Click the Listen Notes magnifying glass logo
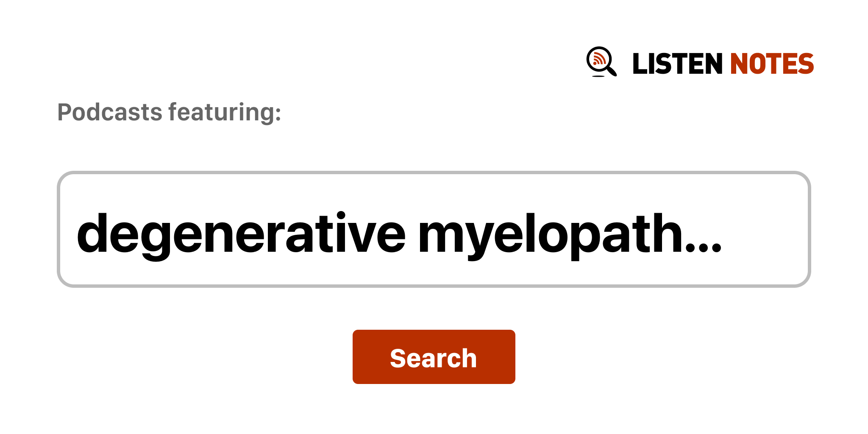The image size is (868, 434). coord(601,61)
